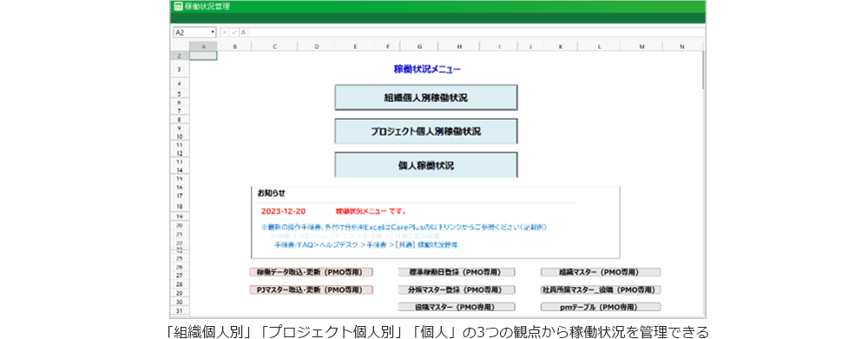
Task: Select column L header
Action: 600,47
